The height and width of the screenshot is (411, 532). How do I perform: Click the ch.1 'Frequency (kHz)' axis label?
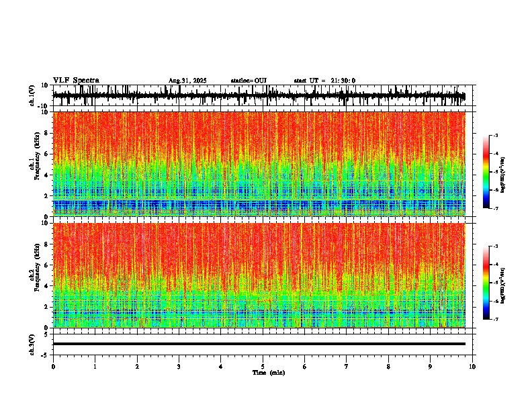coord(37,156)
